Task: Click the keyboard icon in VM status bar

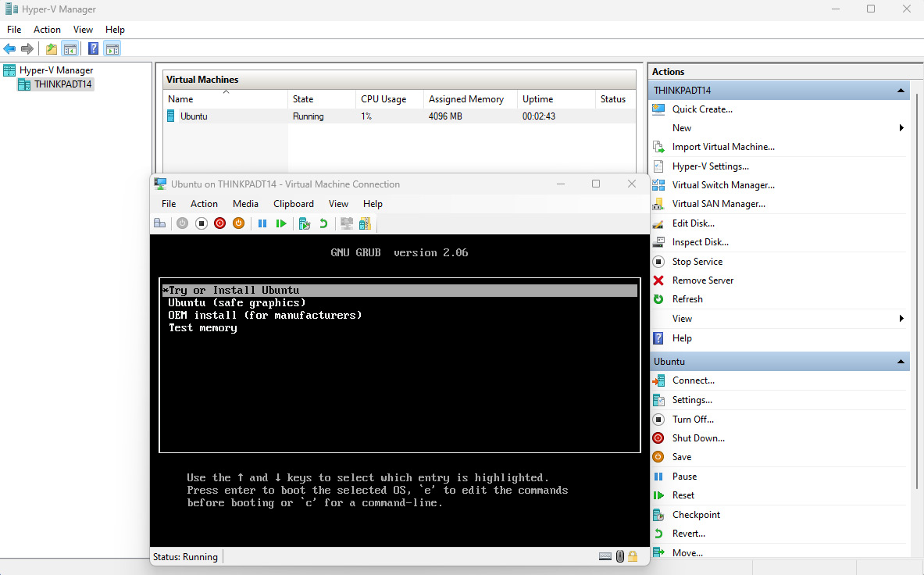Action: pos(605,556)
